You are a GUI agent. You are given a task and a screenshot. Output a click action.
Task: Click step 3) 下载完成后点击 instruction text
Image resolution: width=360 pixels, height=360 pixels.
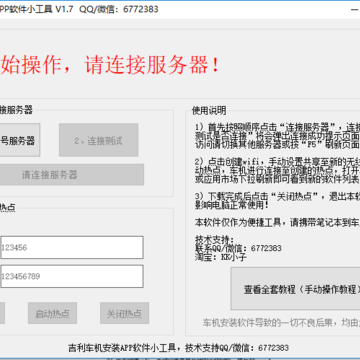coord(277,201)
